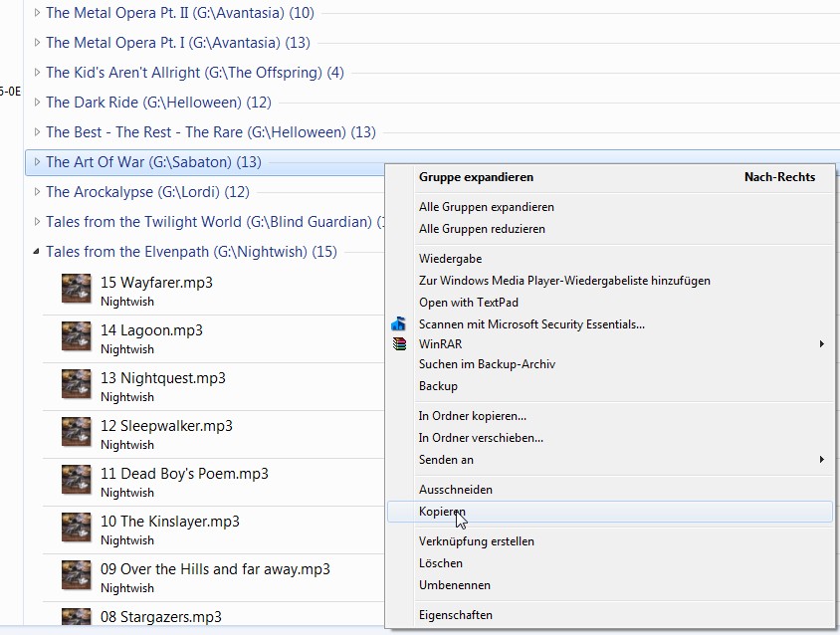Image resolution: width=840 pixels, height=635 pixels.
Task: Choose In Ordner verschieben...
Action: (610, 438)
